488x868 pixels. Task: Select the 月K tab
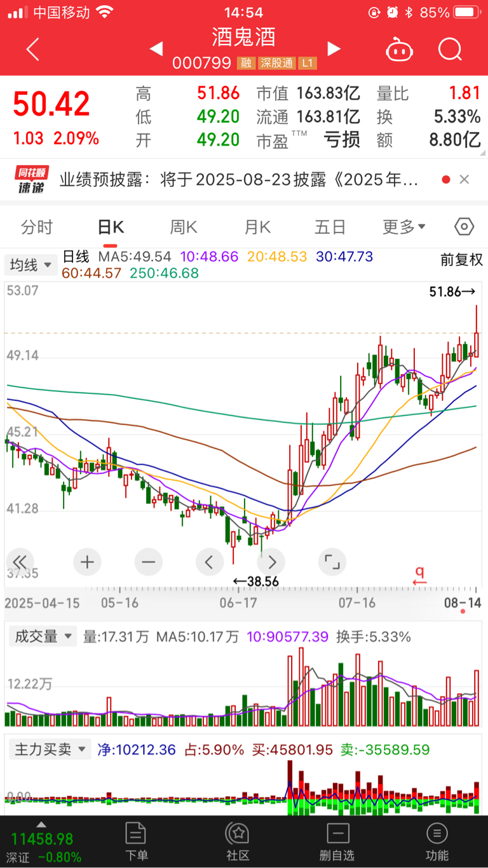pos(257,227)
